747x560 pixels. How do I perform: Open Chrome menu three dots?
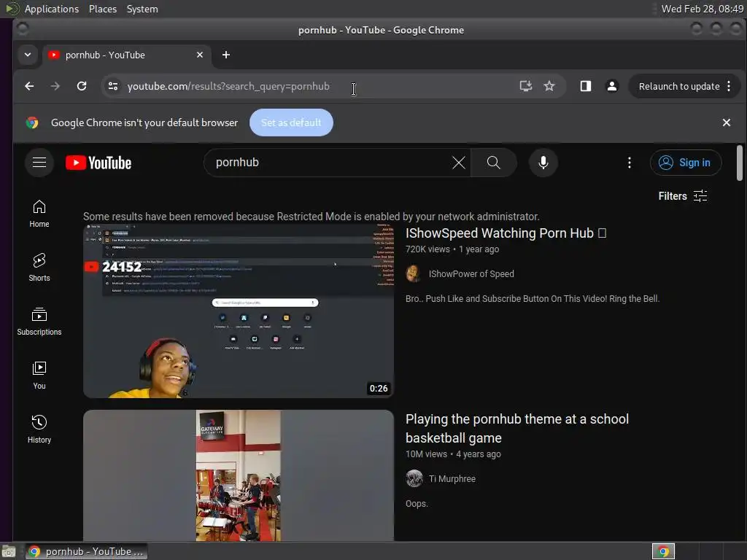point(729,86)
